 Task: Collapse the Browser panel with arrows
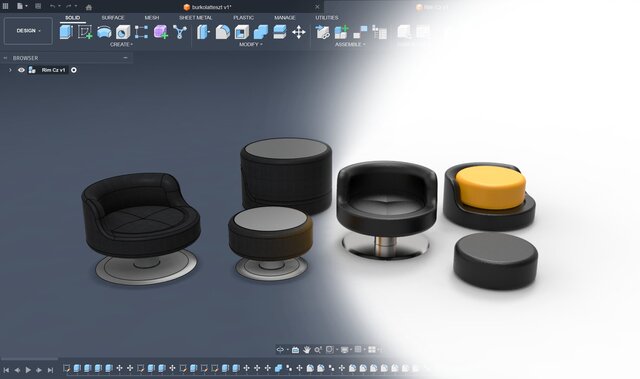5,58
